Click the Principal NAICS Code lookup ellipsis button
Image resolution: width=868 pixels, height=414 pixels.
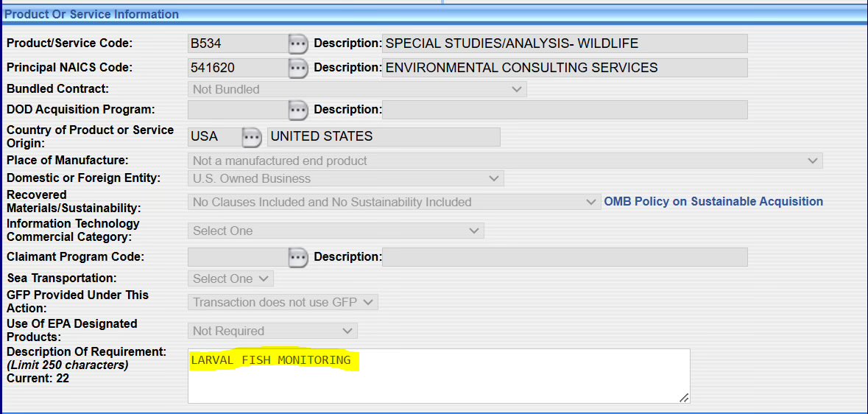(297, 68)
